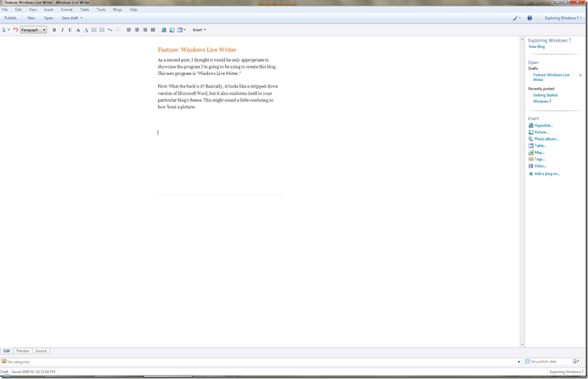Click Picture... in sidebar Insert list
The width and height of the screenshot is (588, 379).
[x=542, y=132]
